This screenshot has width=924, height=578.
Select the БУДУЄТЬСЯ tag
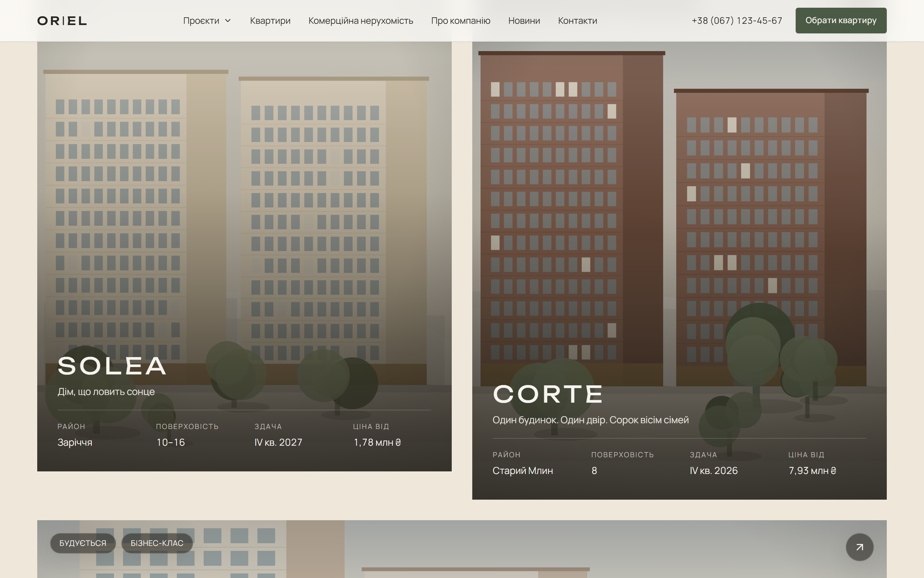pyautogui.click(x=83, y=543)
